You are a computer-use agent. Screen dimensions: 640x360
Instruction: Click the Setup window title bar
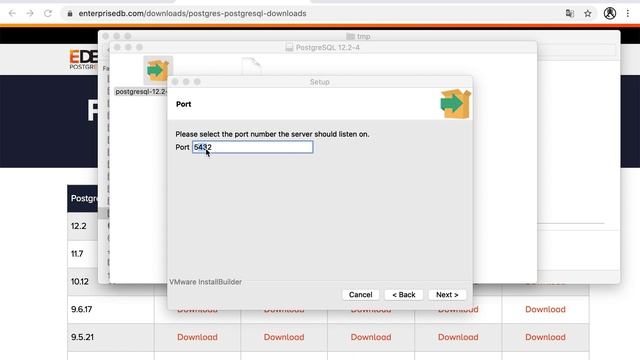point(320,82)
